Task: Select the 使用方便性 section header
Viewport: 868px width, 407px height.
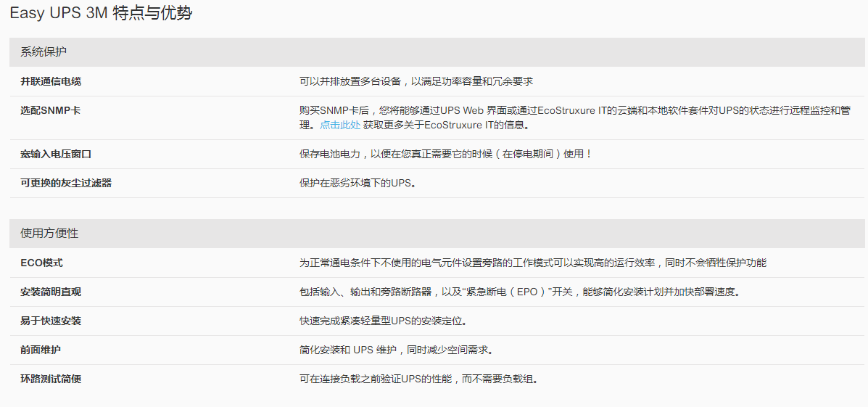Action: tap(49, 234)
